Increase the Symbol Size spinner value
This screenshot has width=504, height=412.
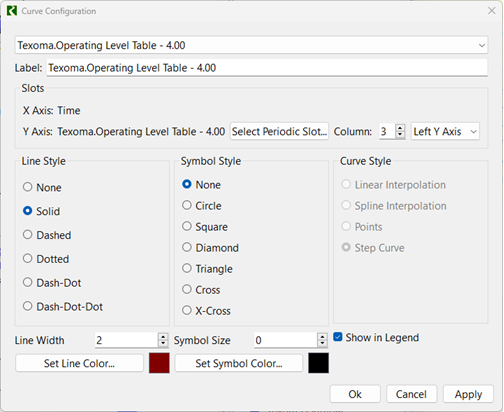click(322, 337)
